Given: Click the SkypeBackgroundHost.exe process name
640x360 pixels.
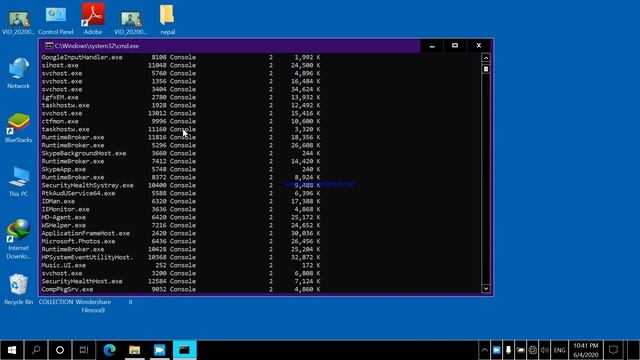Looking at the screenshot, I should tap(84, 153).
